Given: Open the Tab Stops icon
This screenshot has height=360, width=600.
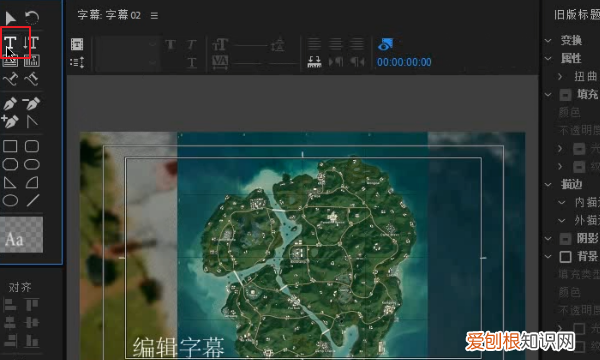Looking at the screenshot, I should point(314,62).
